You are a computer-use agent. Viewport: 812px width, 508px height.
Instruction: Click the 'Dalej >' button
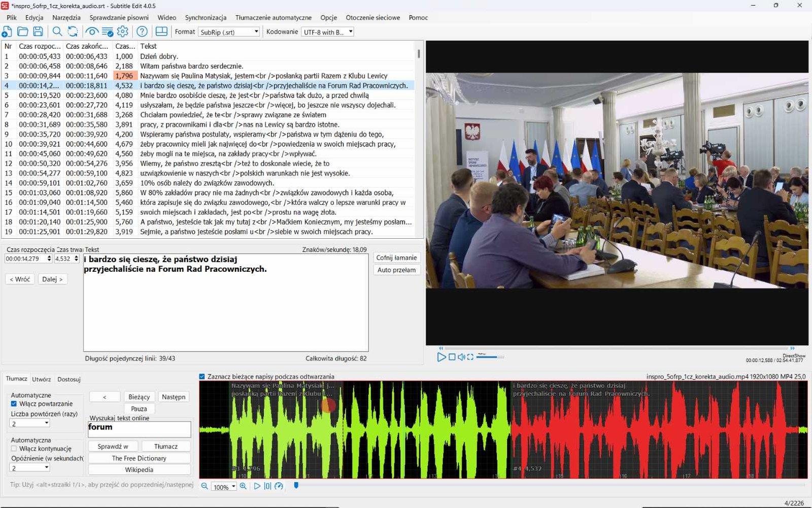[x=52, y=279]
